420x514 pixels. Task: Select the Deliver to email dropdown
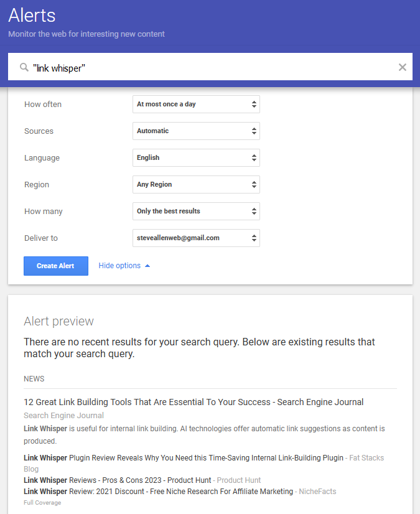(196, 238)
